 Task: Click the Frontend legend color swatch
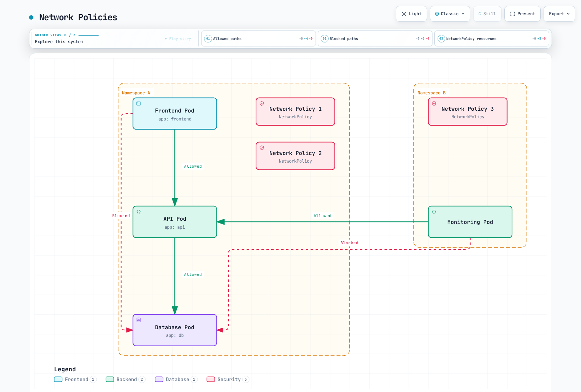(x=58, y=379)
